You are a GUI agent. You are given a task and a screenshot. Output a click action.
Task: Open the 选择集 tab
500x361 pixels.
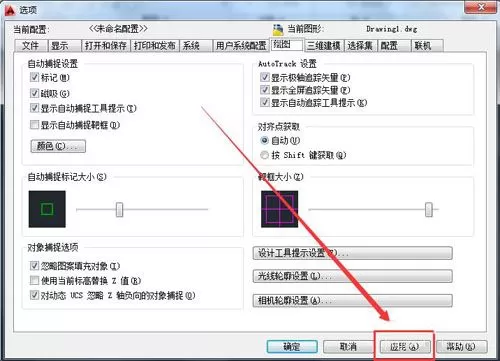tap(360, 46)
